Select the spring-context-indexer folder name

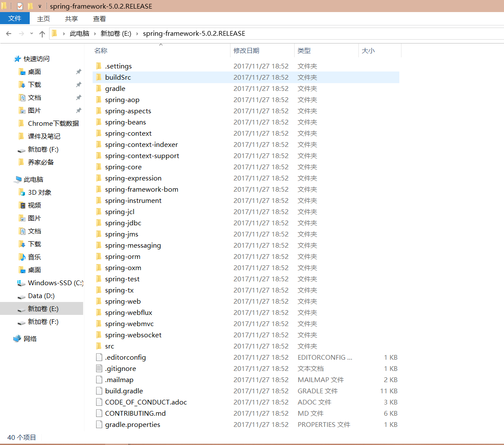[x=141, y=145]
